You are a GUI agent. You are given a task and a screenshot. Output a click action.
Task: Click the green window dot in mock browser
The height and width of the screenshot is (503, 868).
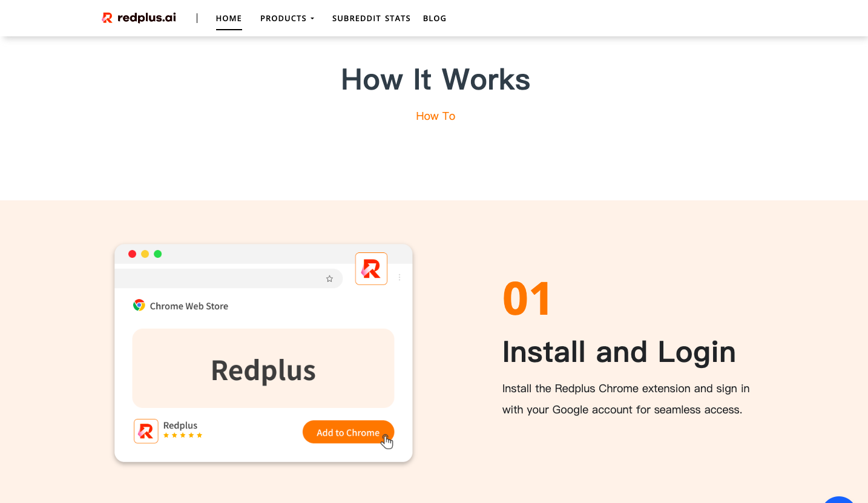pos(158,254)
